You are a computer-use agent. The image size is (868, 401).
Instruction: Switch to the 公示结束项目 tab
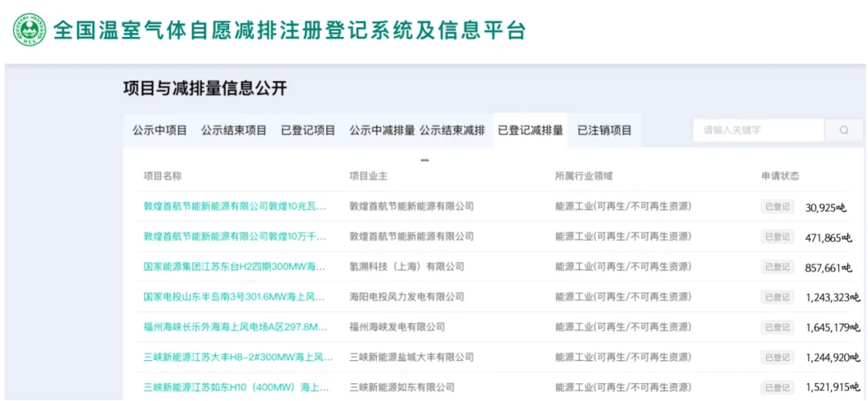234,131
